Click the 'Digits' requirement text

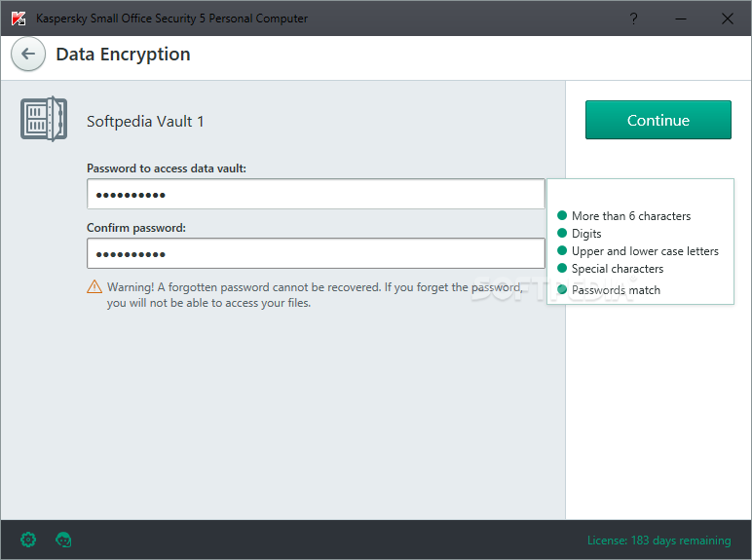586,234
